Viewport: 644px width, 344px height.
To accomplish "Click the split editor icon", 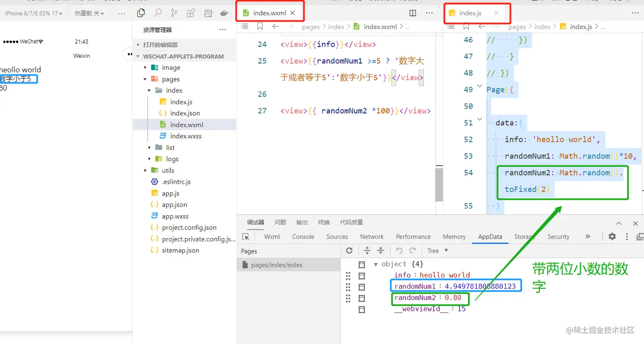I will point(413,13).
